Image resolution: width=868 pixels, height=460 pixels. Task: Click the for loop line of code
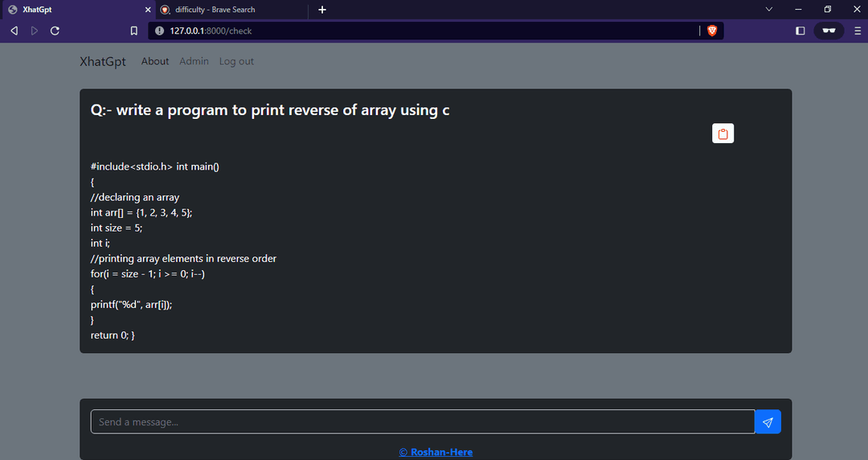point(148,274)
